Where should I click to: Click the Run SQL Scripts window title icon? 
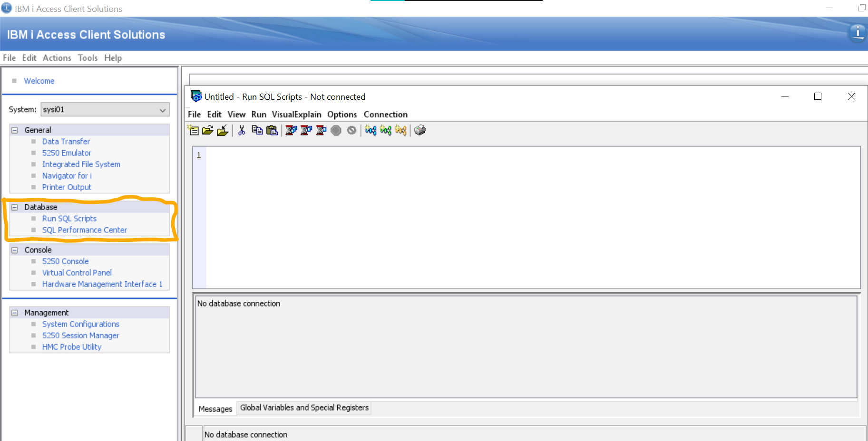pos(196,96)
